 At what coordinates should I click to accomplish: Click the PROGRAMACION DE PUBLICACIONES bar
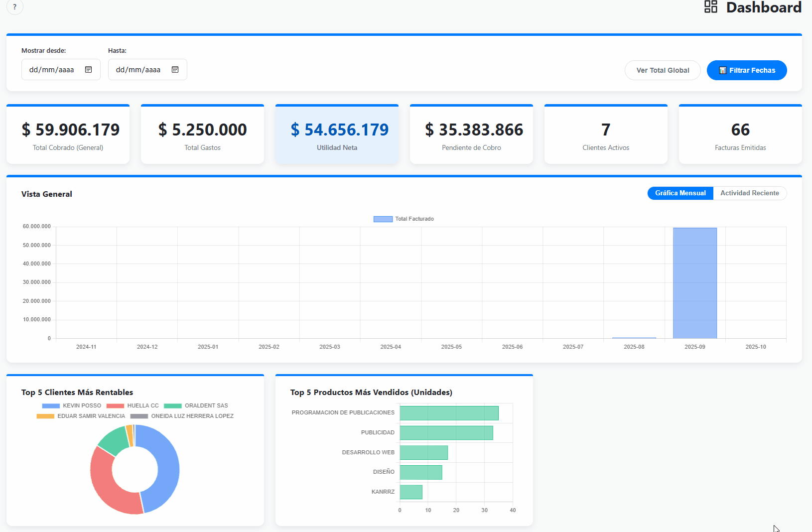[x=448, y=412]
